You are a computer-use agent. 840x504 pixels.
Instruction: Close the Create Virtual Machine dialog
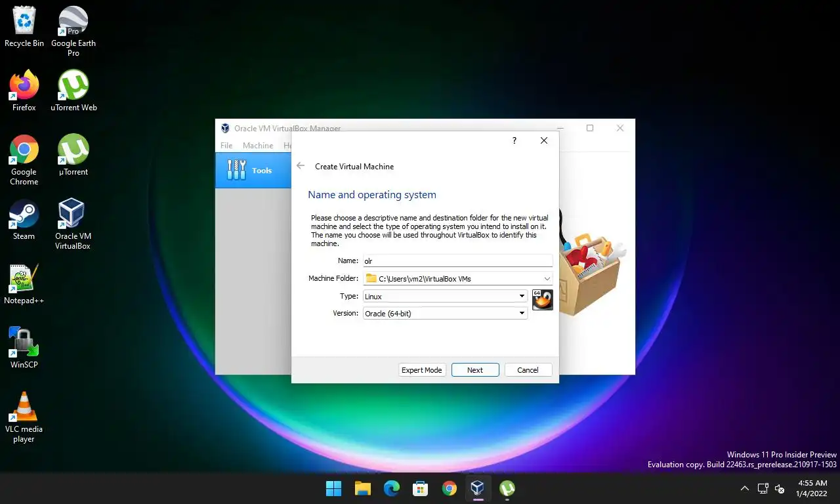coord(544,140)
